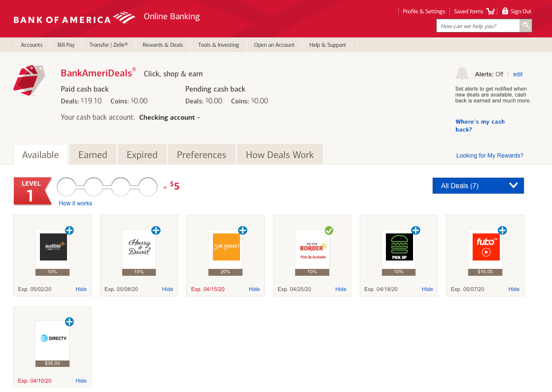Click the Sign Out lock icon

click(505, 11)
